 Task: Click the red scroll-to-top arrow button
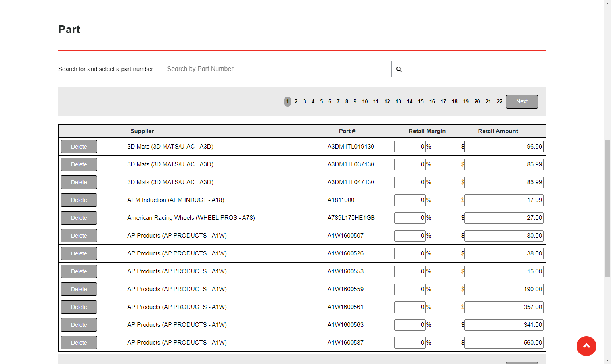coord(586,346)
